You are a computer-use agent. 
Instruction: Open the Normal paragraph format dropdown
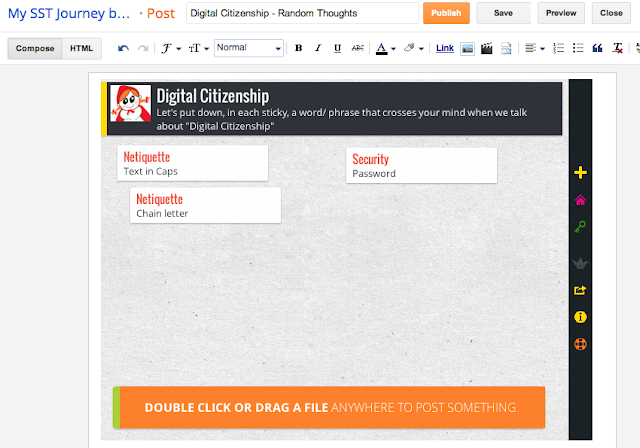(249, 48)
